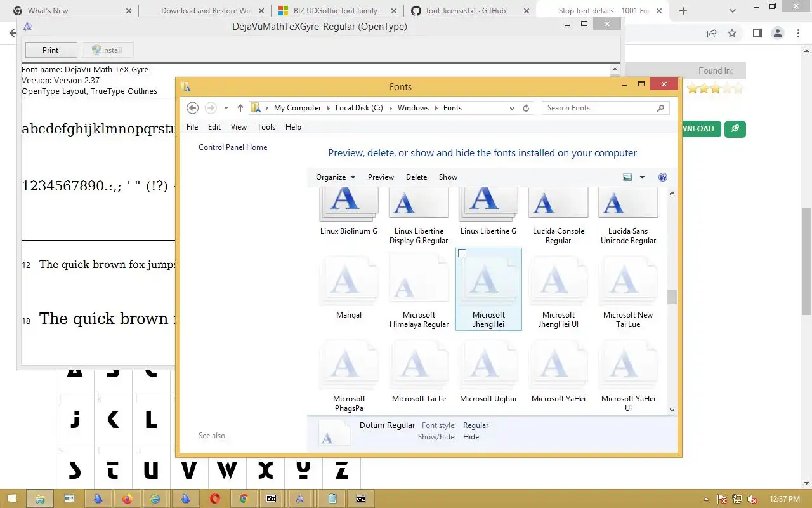Switch to BIZ UDGothic font family tab
Viewport: 812px width, 508px height.
point(337,11)
